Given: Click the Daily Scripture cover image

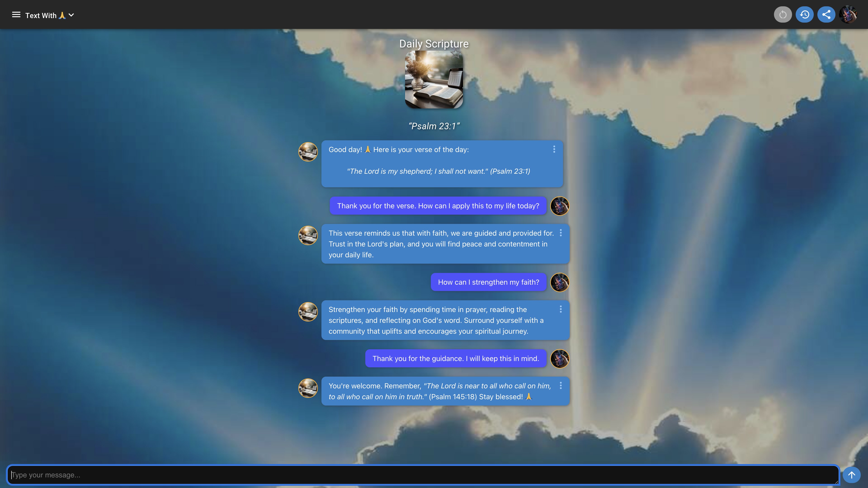Looking at the screenshot, I should click(x=434, y=81).
